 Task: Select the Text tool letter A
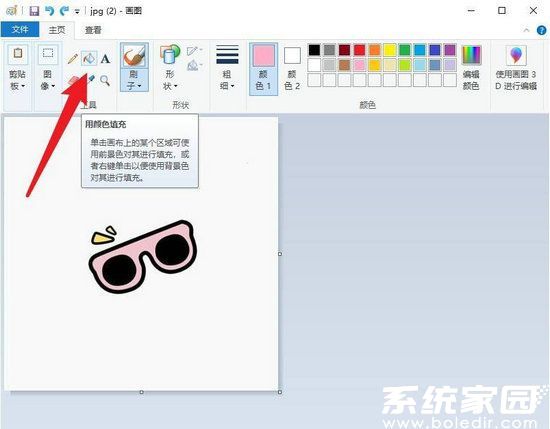coord(105,59)
